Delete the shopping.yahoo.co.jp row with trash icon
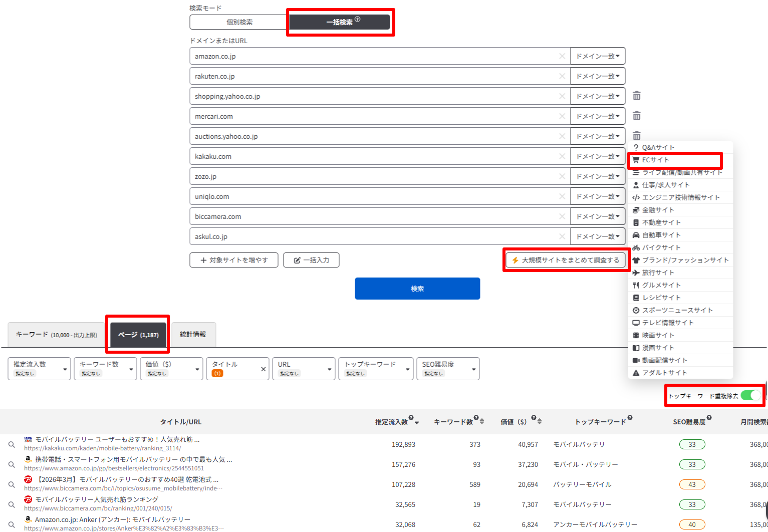This screenshot has width=768, height=532. coord(636,96)
